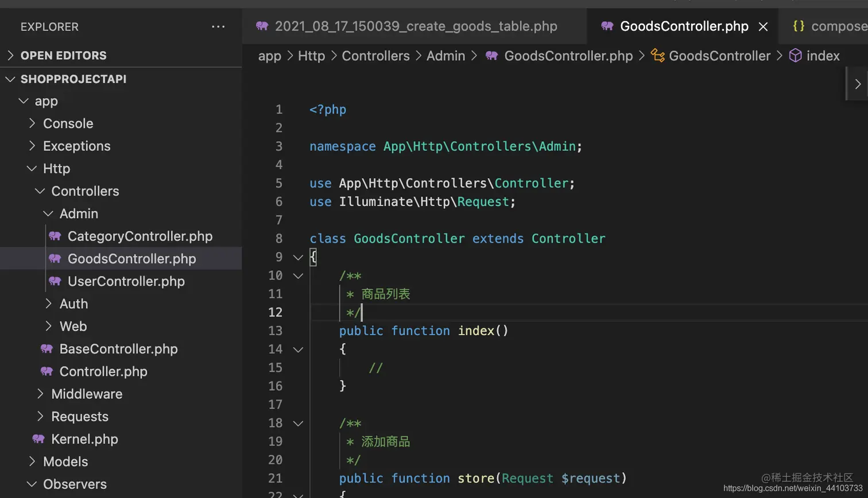868x498 pixels.
Task: Click '$request' parameter on line 21
Action: point(591,478)
